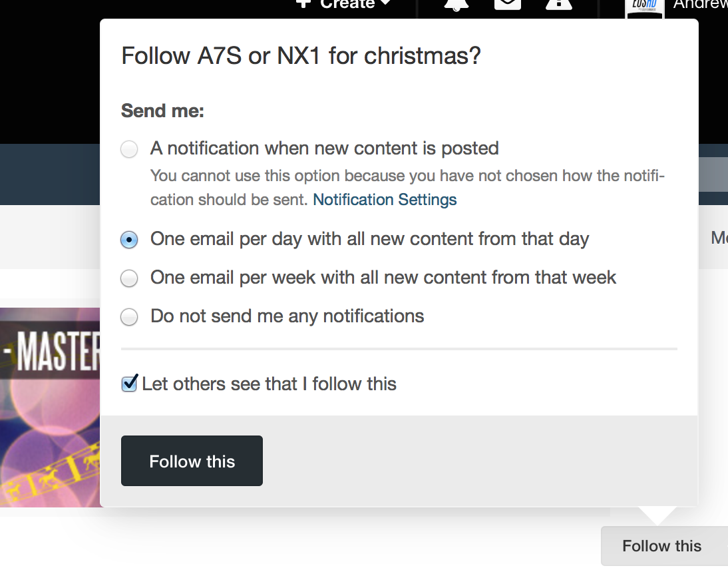The width and height of the screenshot is (728, 582).
Task: Click the plus icon beside Create
Action: pyautogui.click(x=303, y=3)
